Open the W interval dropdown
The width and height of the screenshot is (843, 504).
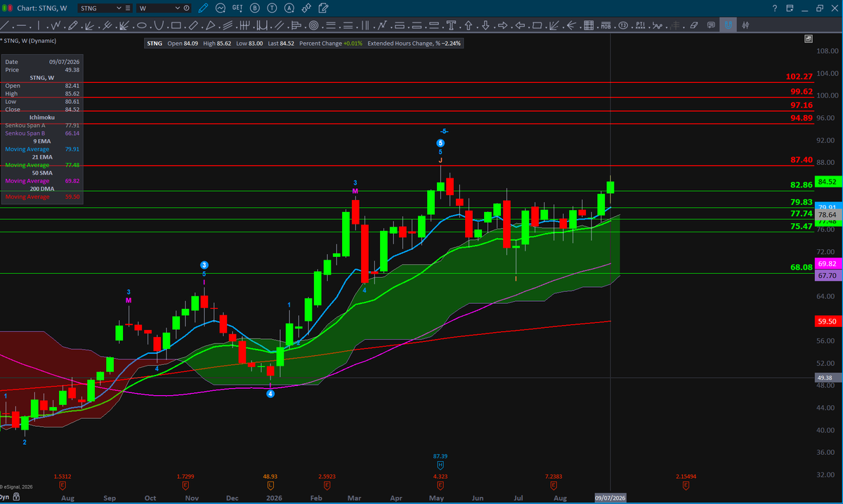178,8
